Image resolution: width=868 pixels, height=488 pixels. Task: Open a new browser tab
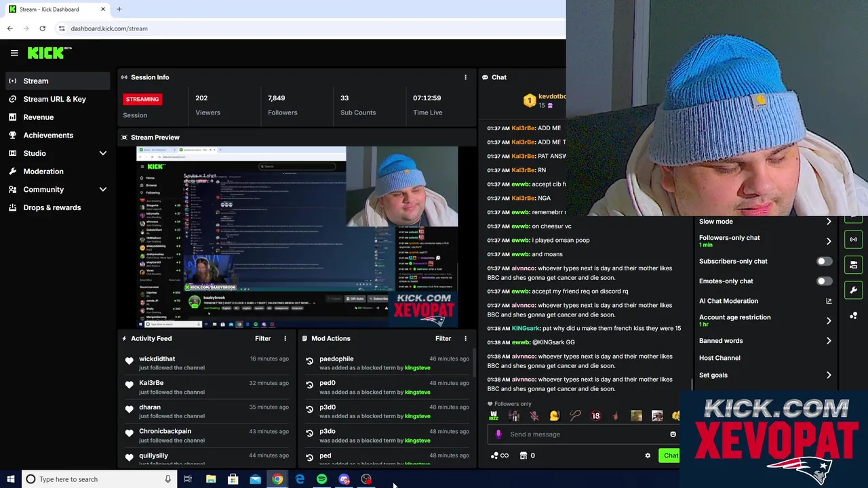[119, 9]
